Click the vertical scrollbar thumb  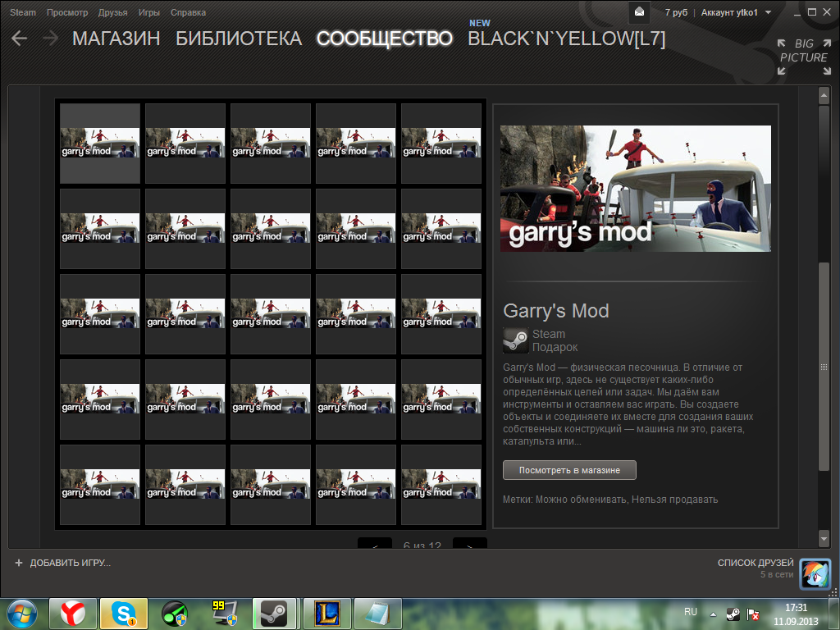(x=824, y=367)
